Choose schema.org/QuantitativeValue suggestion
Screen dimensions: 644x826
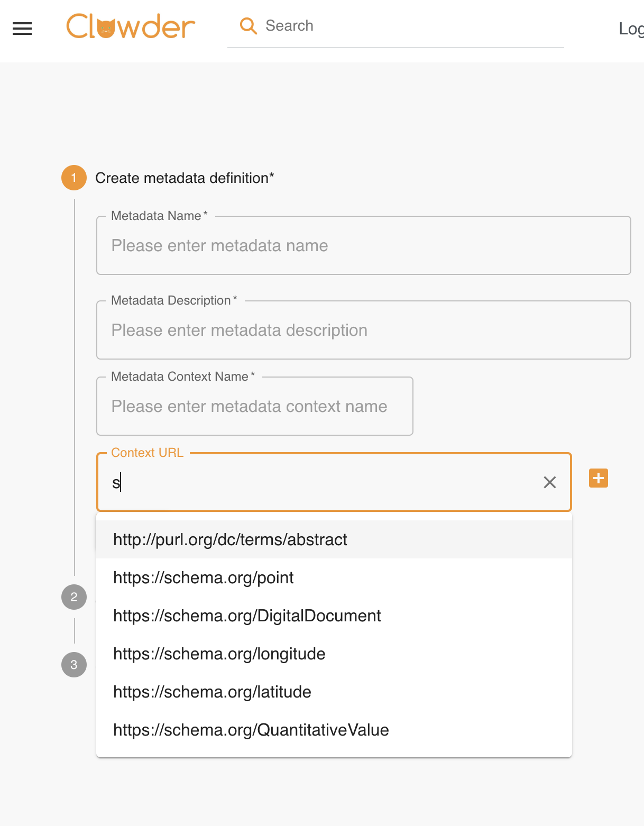251,730
